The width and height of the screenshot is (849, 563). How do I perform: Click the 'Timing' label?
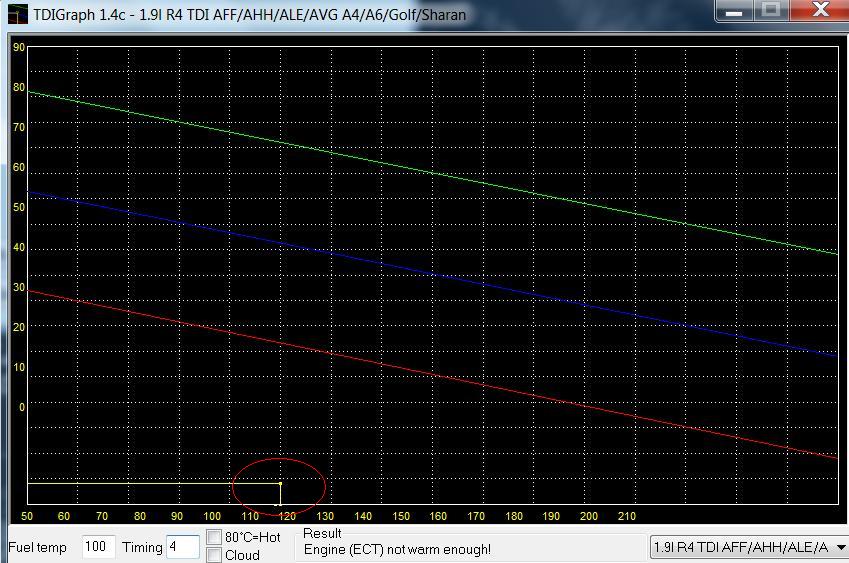coord(142,547)
